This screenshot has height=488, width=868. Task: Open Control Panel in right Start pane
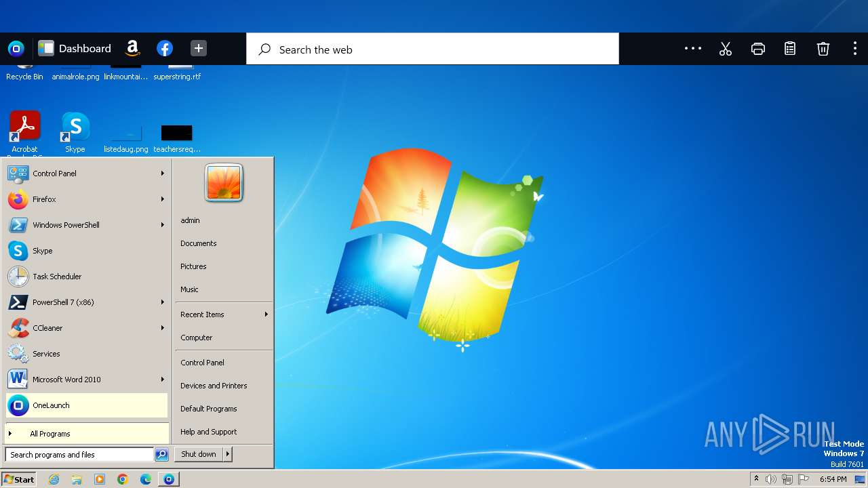click(224, 363)
